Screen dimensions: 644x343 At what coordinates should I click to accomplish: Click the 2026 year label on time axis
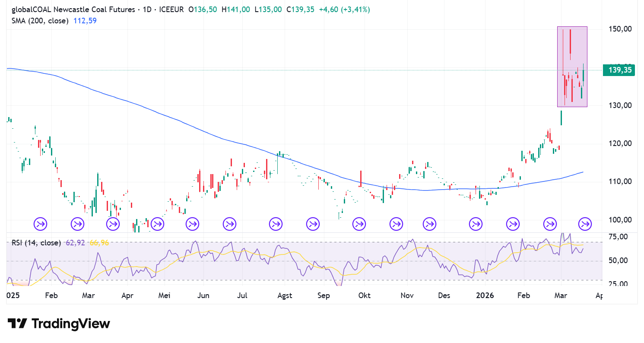point(485,296)
